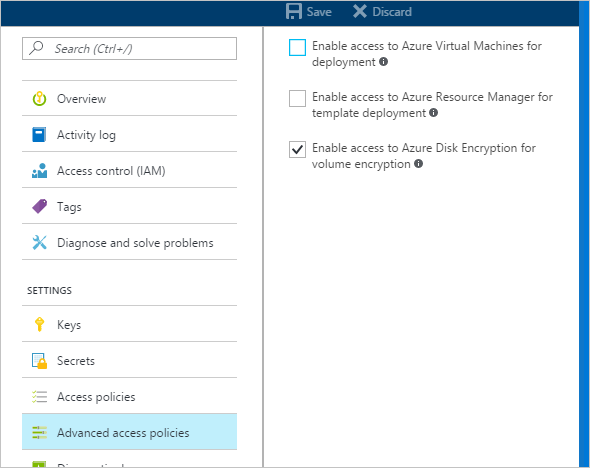Click the purple Tags icon
The image size is (590, 468).
point(40,206)
